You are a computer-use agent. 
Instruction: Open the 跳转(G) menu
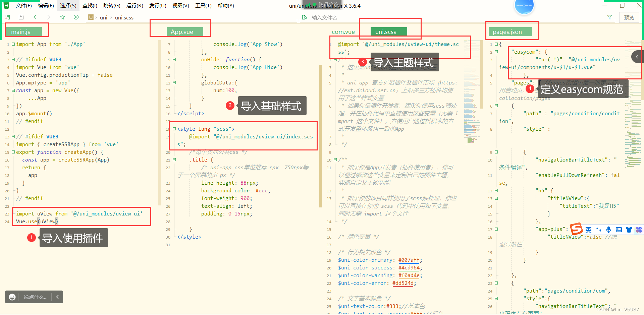112,6
